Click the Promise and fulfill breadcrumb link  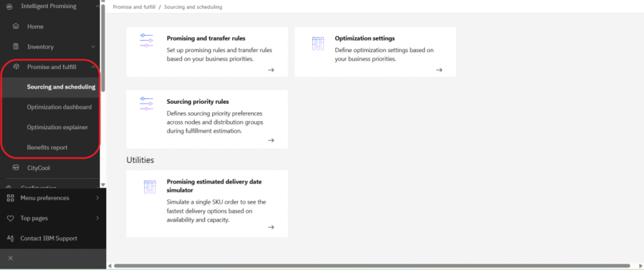tap(134, 7)
